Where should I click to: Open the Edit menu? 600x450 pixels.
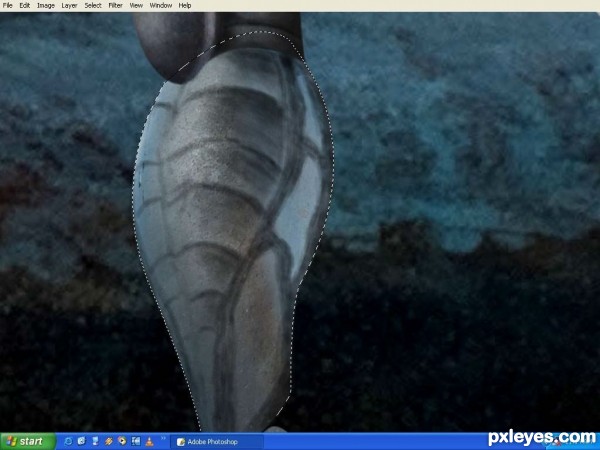pyautogui.click(x=24, y=5)
